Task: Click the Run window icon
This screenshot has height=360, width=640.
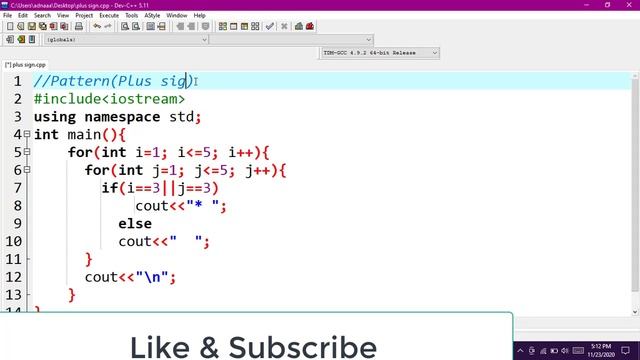Action: click(233, 26)
